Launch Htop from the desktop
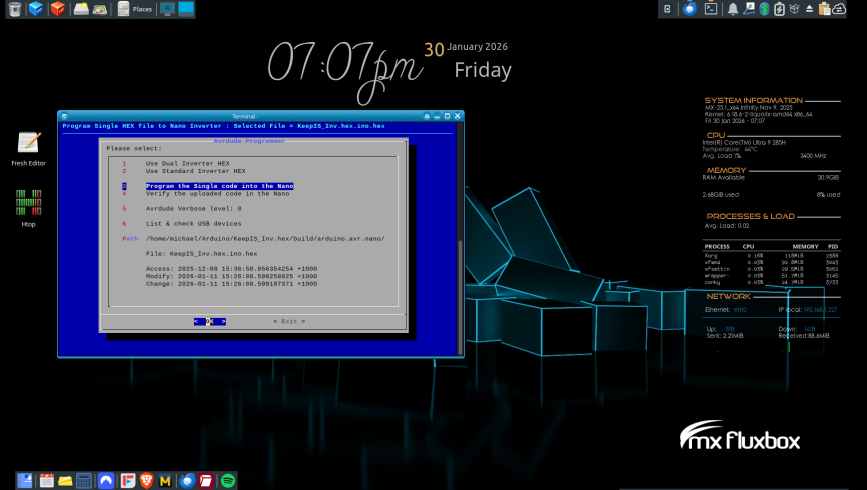 click(27, 201)
